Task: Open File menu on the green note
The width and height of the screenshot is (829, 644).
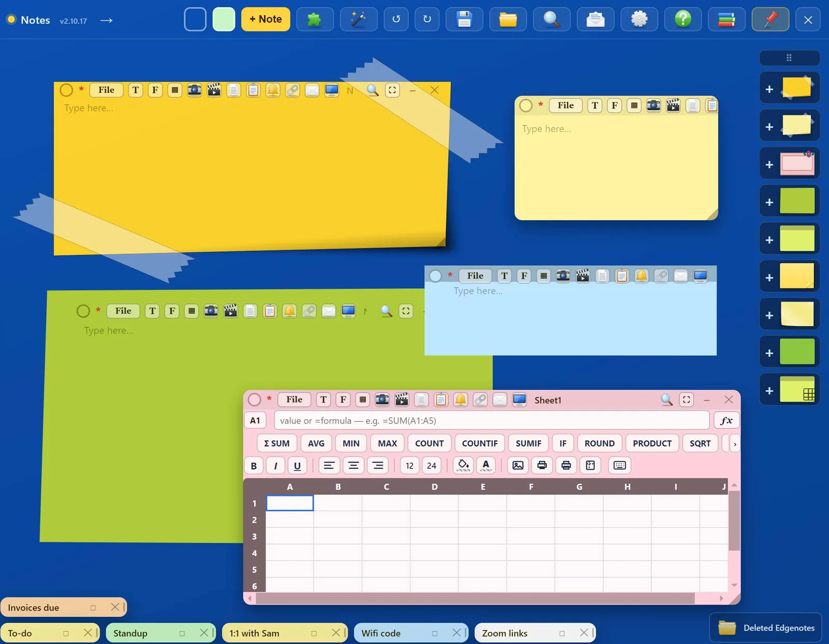Action: [123, 311]
